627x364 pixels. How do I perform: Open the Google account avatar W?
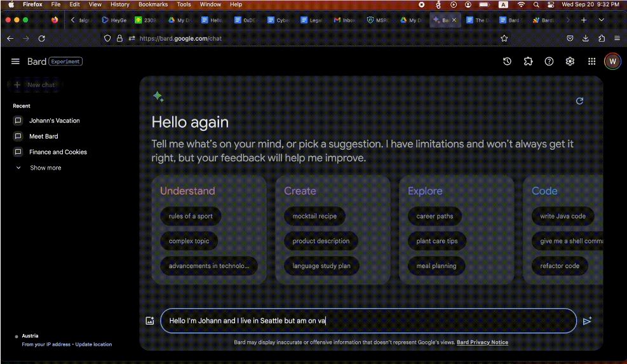(x=612, y=61)
